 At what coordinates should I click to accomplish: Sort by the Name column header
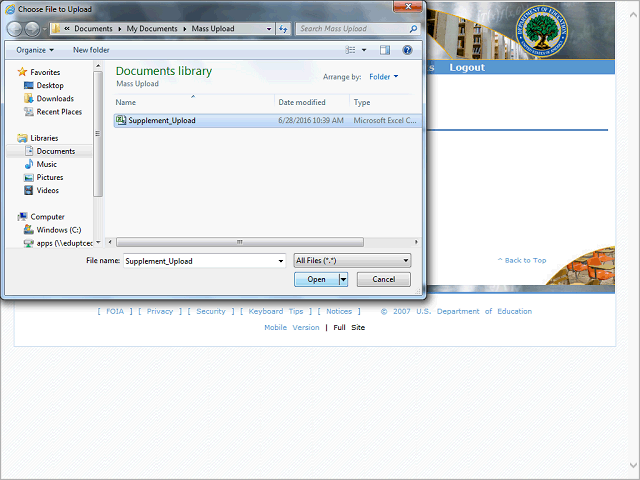193,102
